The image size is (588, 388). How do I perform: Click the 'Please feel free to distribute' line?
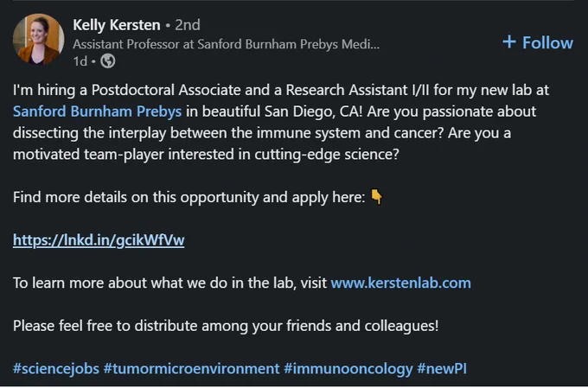click(226, 326)
